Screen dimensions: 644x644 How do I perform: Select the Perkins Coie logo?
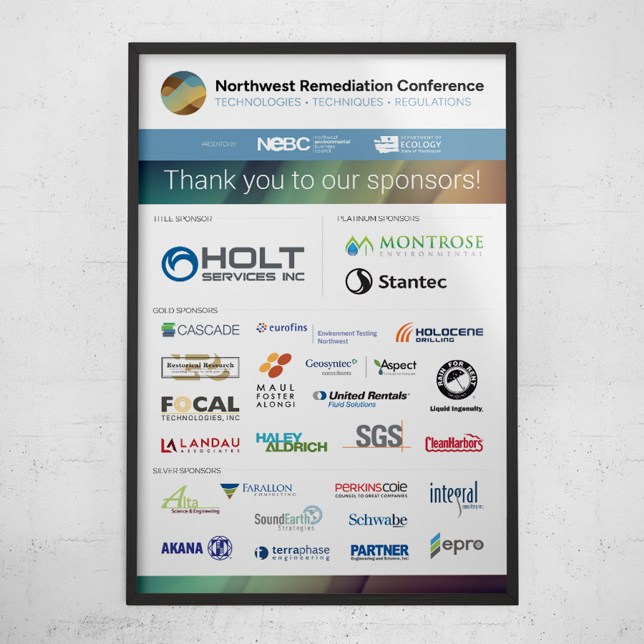point(371,490)
